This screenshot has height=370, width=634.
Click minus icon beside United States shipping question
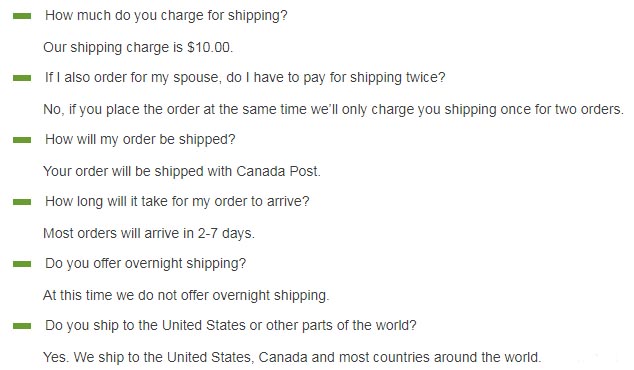click(x=22, y=326)
